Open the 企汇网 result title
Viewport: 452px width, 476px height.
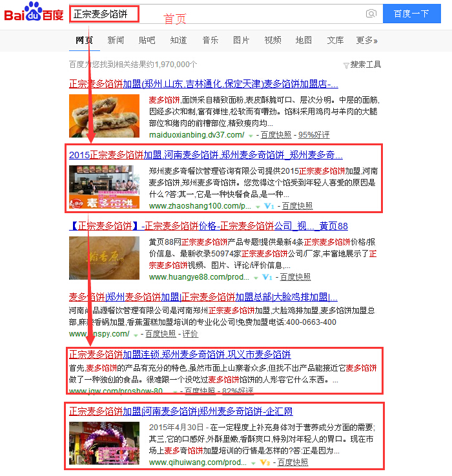click(x=181, y=411)
